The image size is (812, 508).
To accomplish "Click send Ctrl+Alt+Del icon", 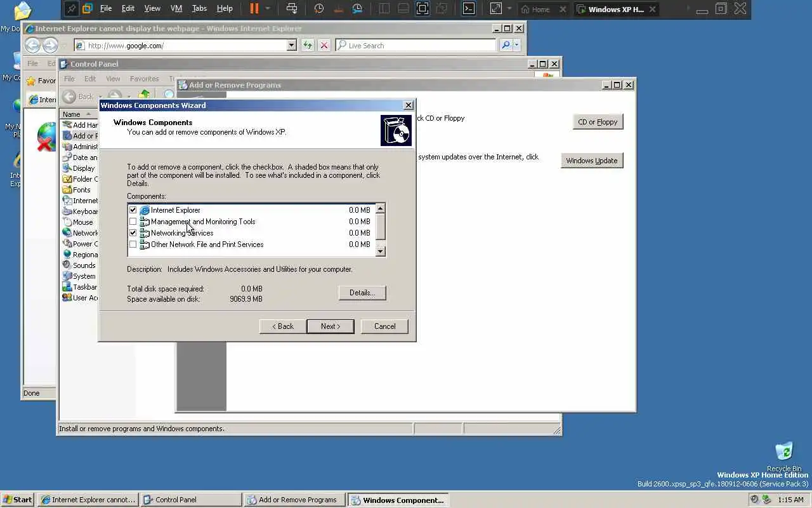I will 292,8.
